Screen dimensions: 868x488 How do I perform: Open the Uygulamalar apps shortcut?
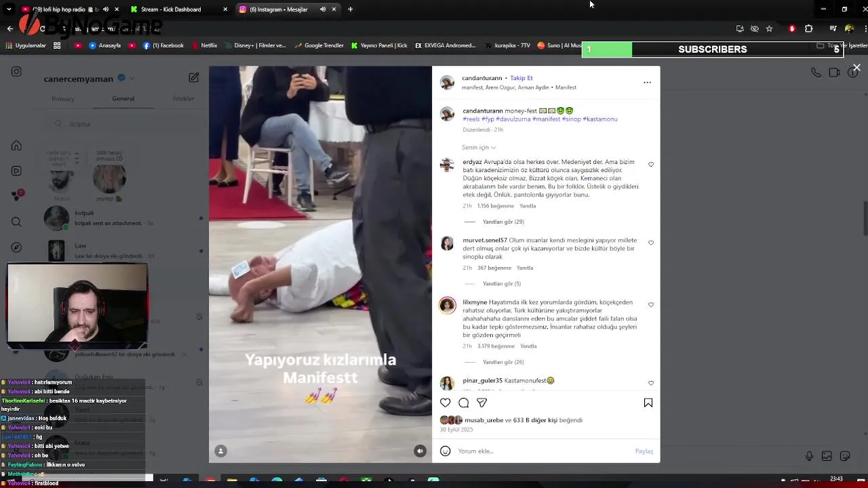tap(26, 45)
